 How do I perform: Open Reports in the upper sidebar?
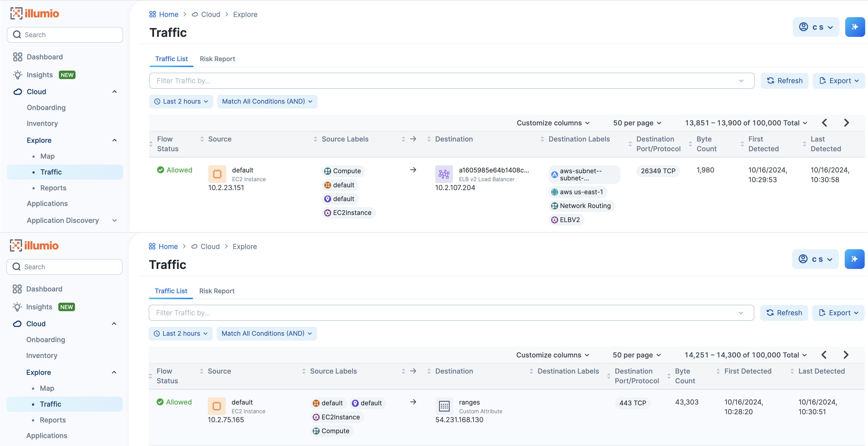click(53, 188)
